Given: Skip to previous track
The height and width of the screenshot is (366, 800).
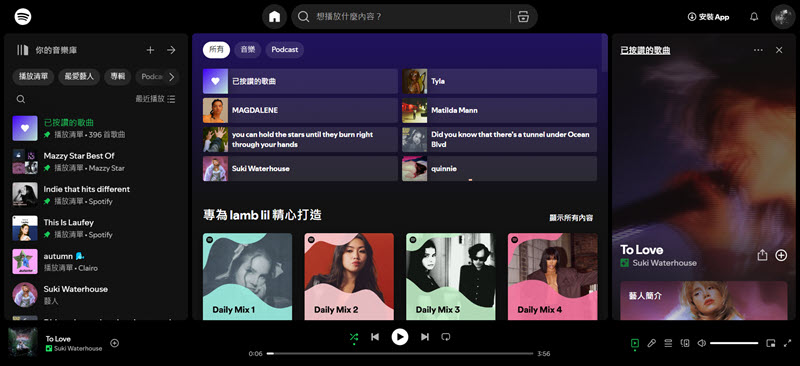Looking at the screenshot, I should point(375,337).
